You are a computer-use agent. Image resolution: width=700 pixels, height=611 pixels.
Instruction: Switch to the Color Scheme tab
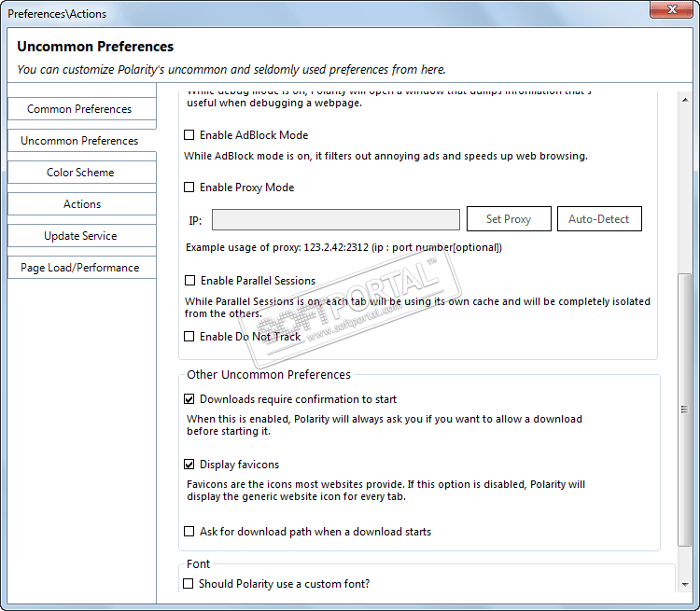(x=82, y=173)
